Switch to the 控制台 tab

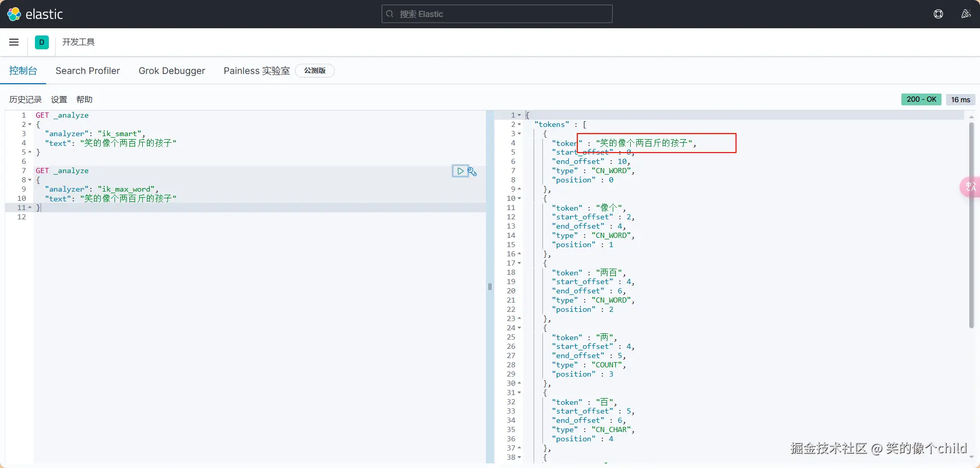(x=23, y=71)
